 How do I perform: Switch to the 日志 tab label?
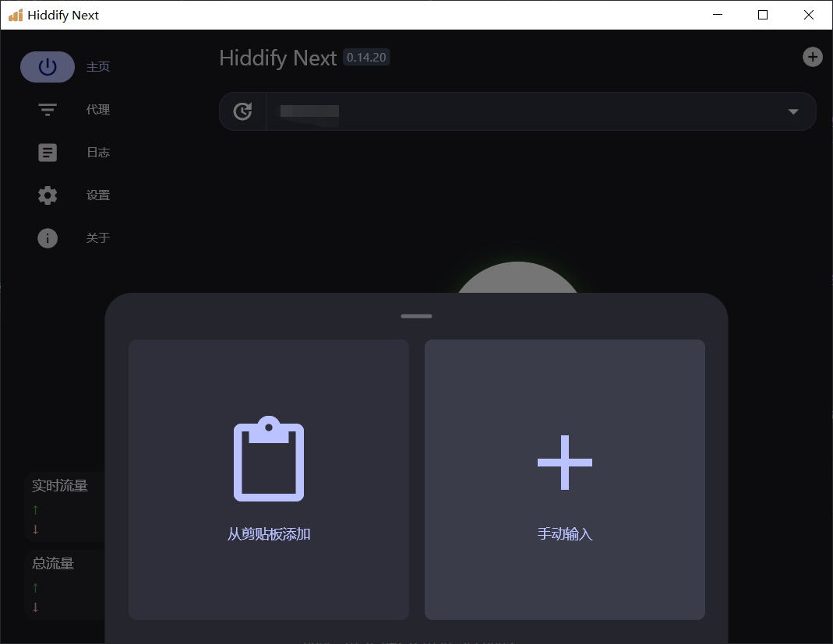(98, 153)
